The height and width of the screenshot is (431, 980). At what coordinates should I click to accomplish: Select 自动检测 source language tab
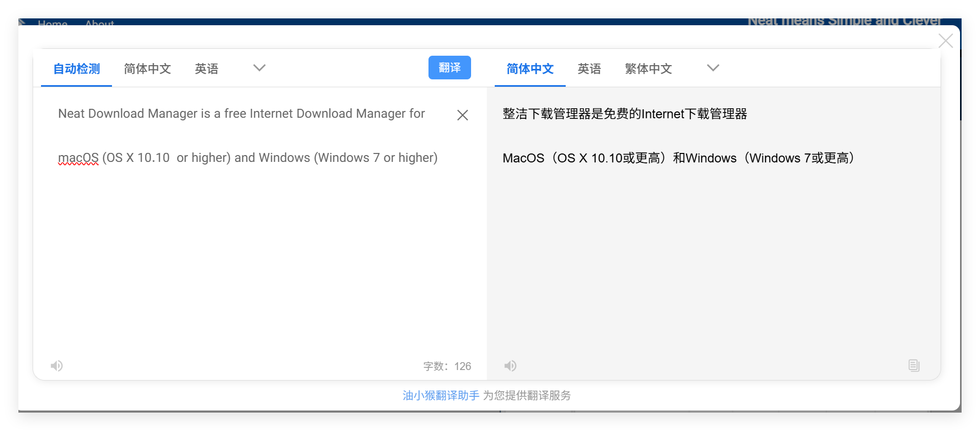76,69
